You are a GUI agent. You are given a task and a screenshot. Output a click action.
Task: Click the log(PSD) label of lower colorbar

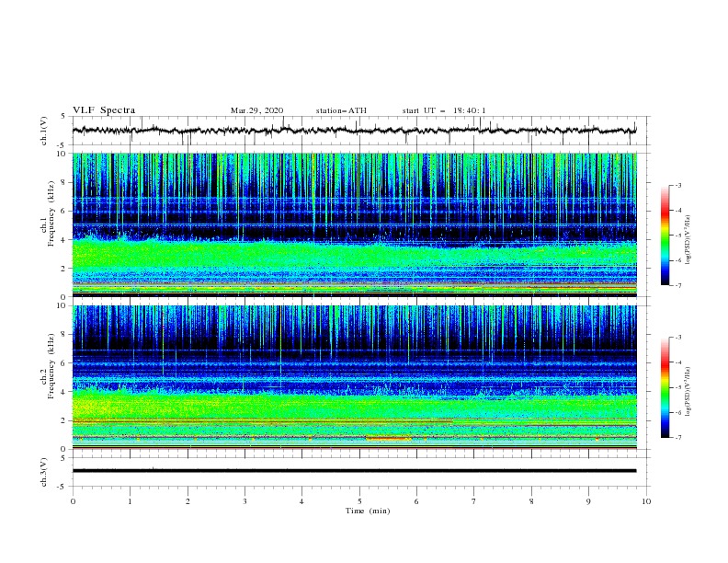[688, 391]
